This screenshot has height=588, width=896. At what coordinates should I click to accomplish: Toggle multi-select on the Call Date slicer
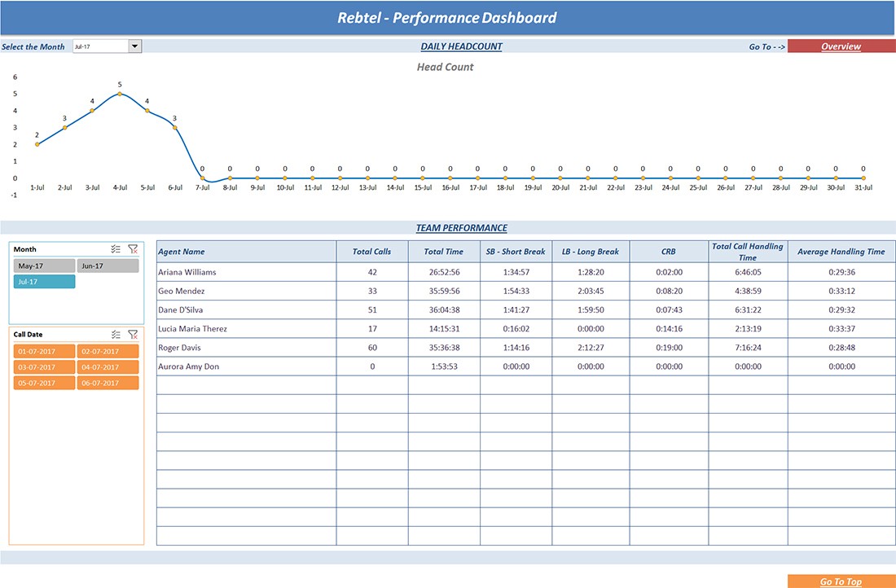(116, 334)
